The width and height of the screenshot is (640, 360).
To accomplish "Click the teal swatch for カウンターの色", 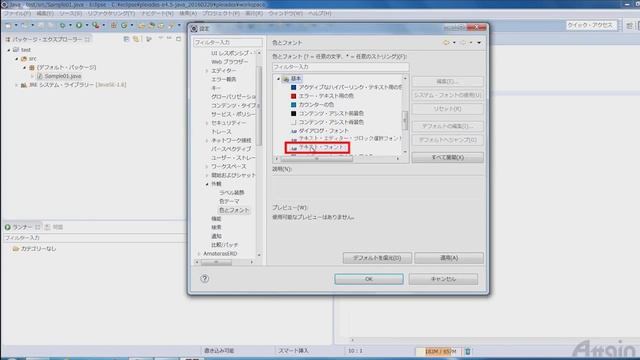I will (x=293, y=104).
